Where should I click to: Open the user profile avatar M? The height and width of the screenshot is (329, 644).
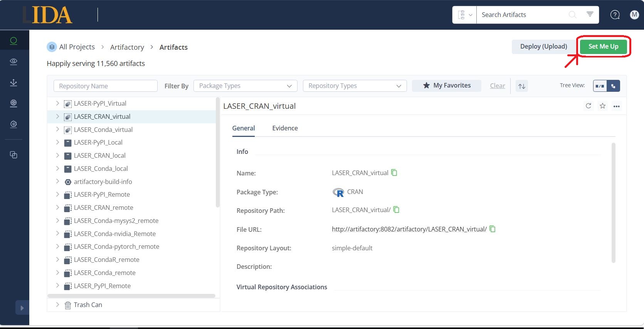pos(634,15)
